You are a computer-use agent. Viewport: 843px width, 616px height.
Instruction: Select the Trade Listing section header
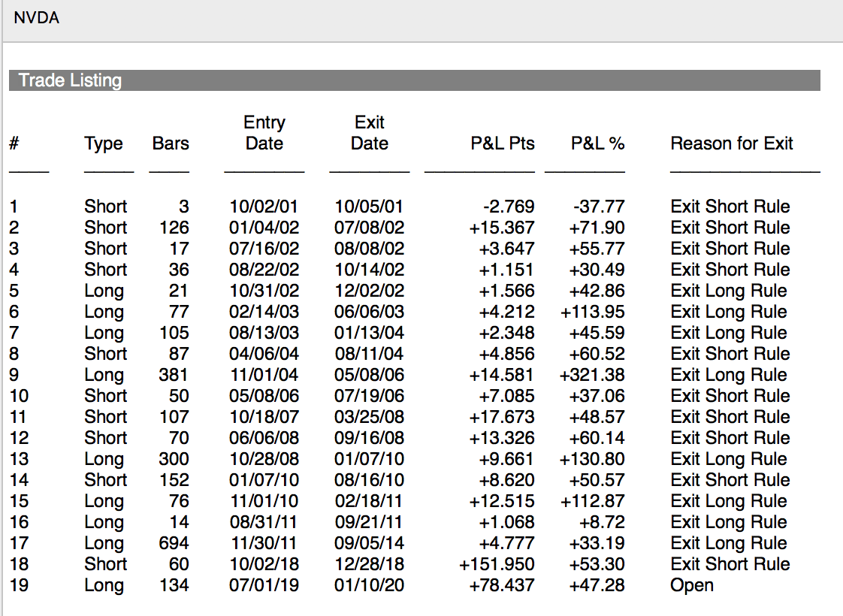coord(415,80)
